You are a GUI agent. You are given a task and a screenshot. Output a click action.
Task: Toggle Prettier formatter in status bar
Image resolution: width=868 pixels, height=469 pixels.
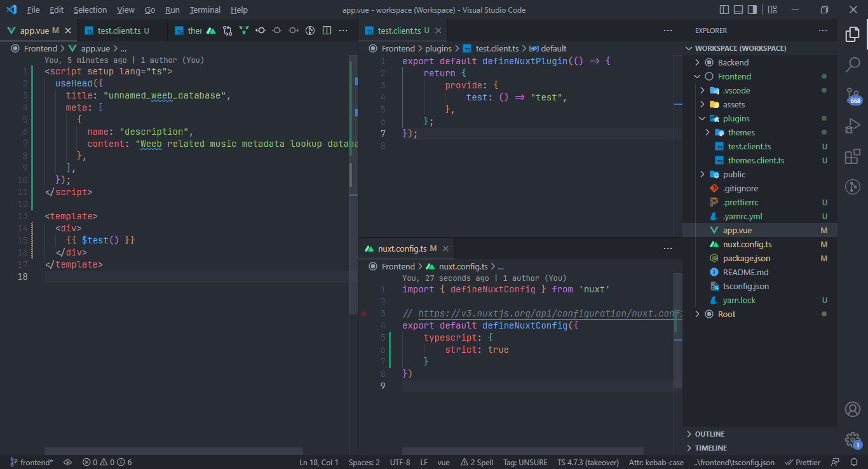click(x=803, y=463)
